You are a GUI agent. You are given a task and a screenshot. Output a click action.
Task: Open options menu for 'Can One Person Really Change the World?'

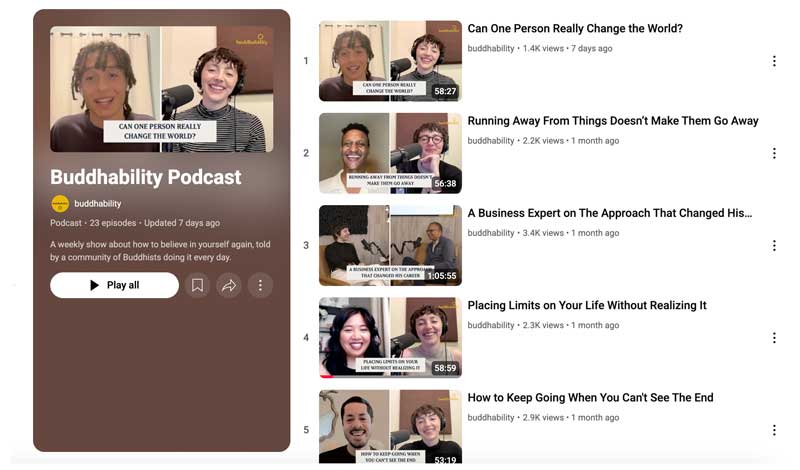tap(774, 61)
